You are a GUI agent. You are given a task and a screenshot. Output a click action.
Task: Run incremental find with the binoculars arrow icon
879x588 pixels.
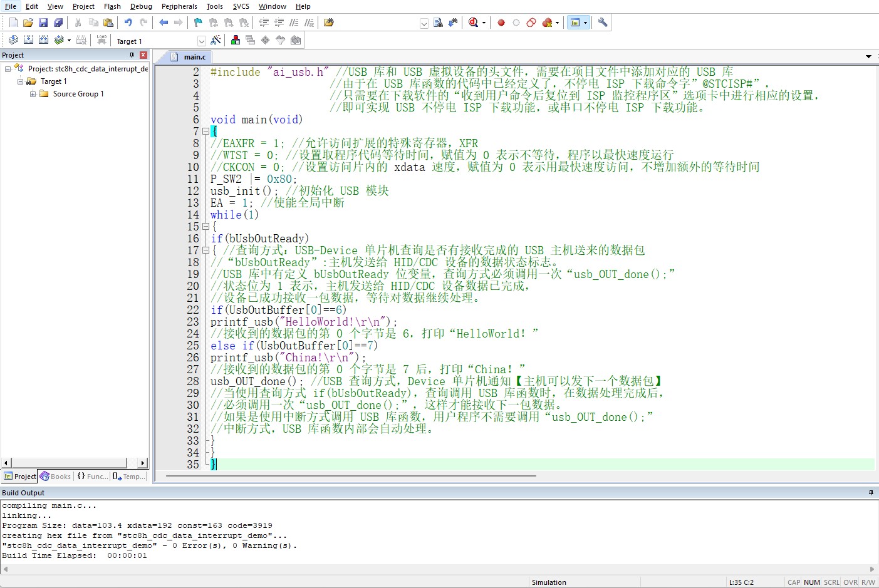point(453,23)
